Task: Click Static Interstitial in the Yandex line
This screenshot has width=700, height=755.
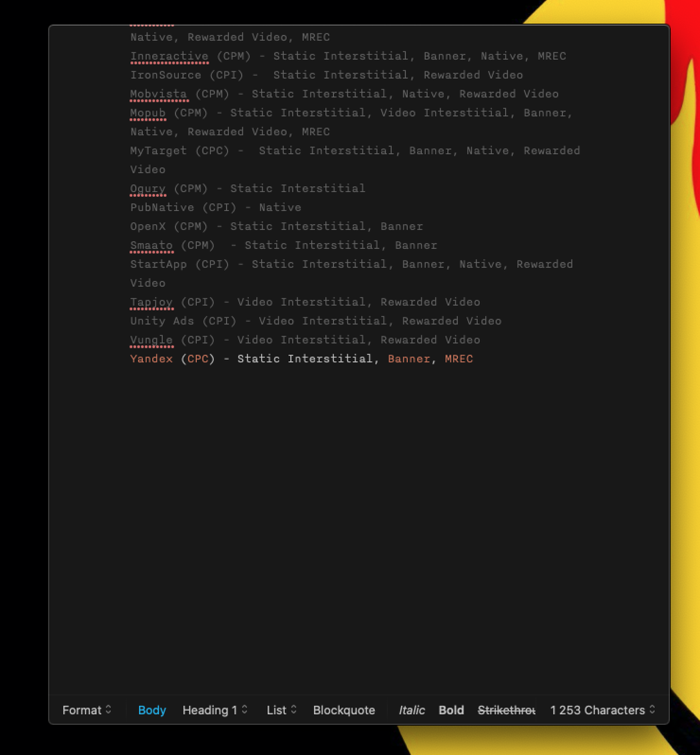Action: [305, 358]
